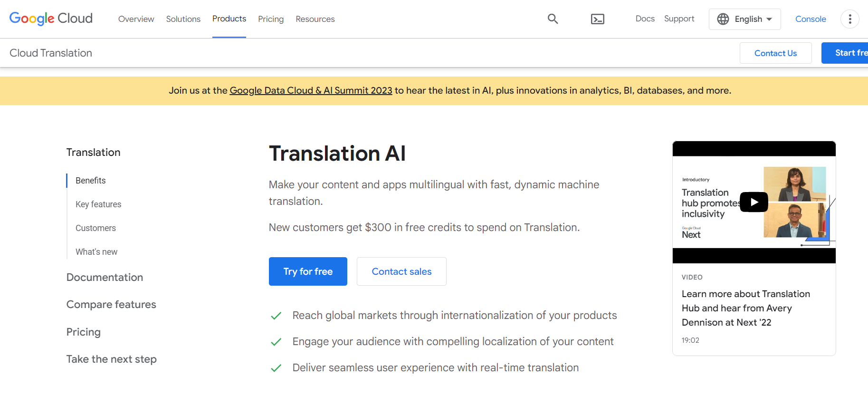The width and height of the screenshot is (868, 405).
Task: Play the Translation hub video
Action: [754, 202]
